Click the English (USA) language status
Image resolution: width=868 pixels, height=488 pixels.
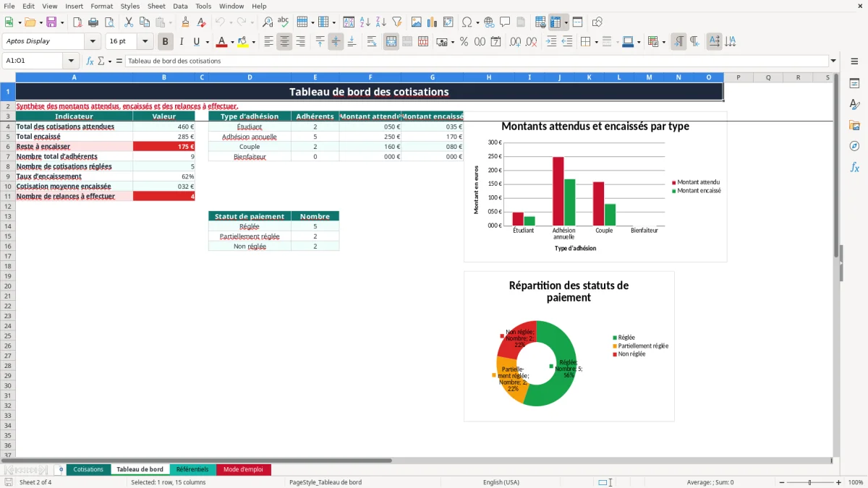click(501, 482)
